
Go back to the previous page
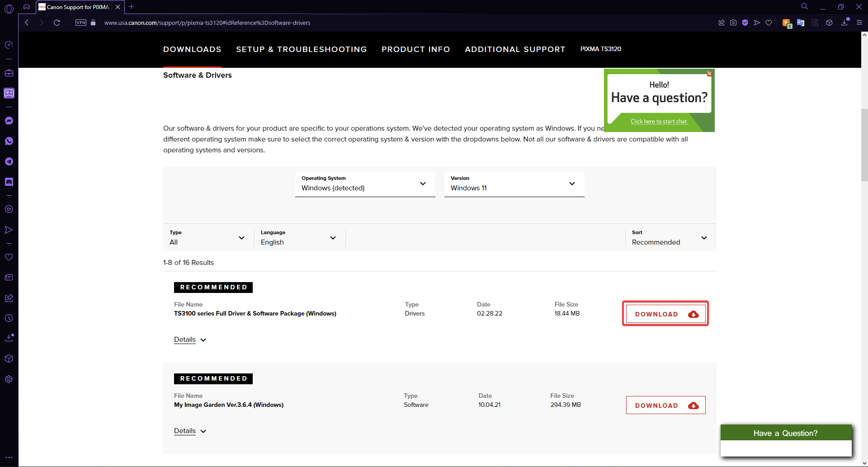point(27,23)
